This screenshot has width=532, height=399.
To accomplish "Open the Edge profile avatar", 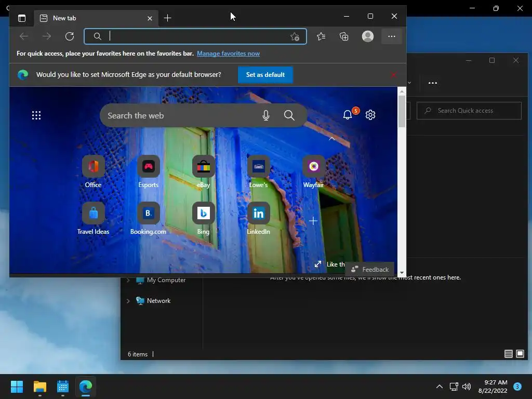I will click(x=368, y=36).
